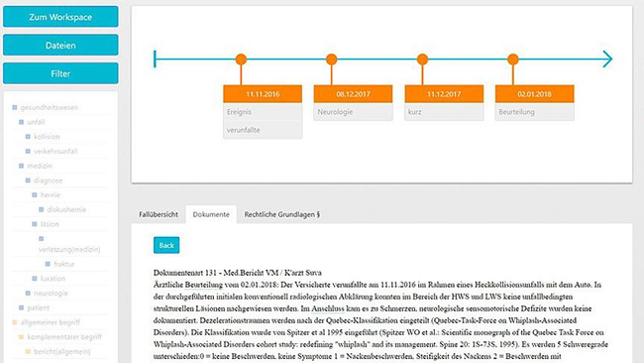
Task: Toggle the bericht(allgemein) orange square icon
Action: (x=28, y=351)
